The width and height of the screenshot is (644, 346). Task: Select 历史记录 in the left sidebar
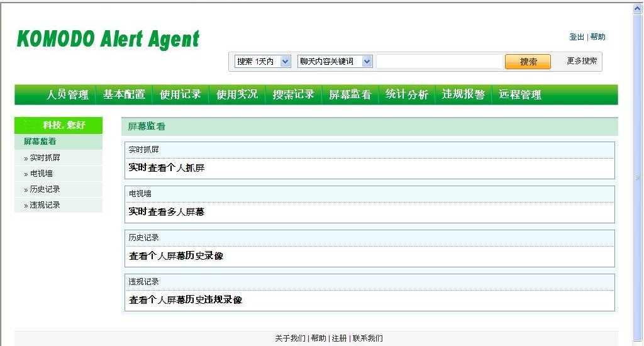coord(45,189)
